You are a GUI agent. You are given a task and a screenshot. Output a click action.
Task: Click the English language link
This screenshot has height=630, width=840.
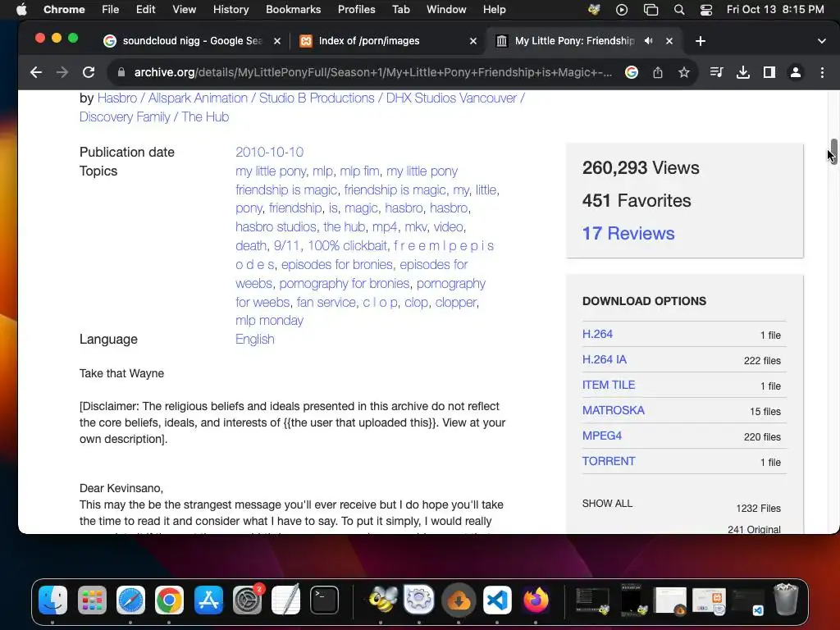254,339
